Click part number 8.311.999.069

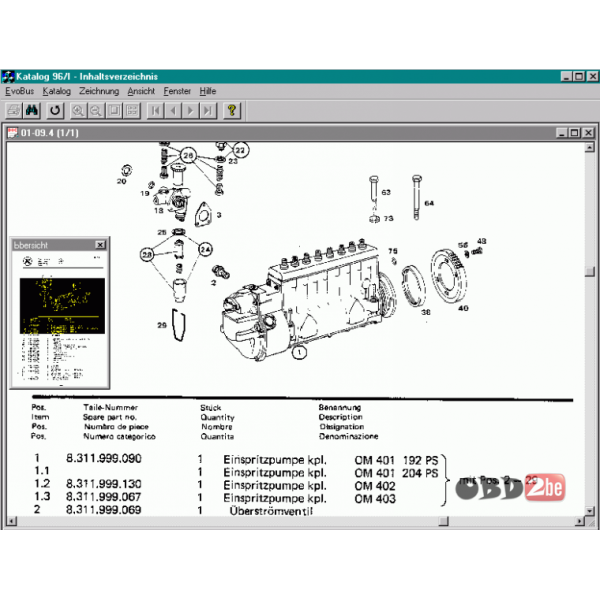coord(104,510)
